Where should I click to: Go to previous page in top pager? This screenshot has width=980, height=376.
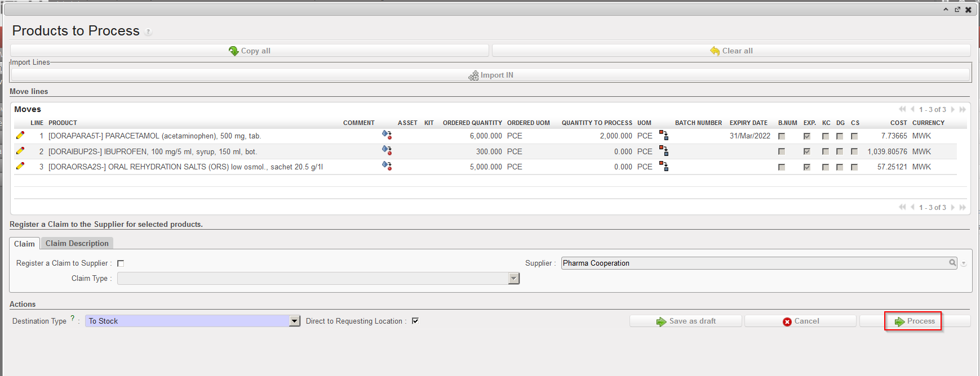913,109
